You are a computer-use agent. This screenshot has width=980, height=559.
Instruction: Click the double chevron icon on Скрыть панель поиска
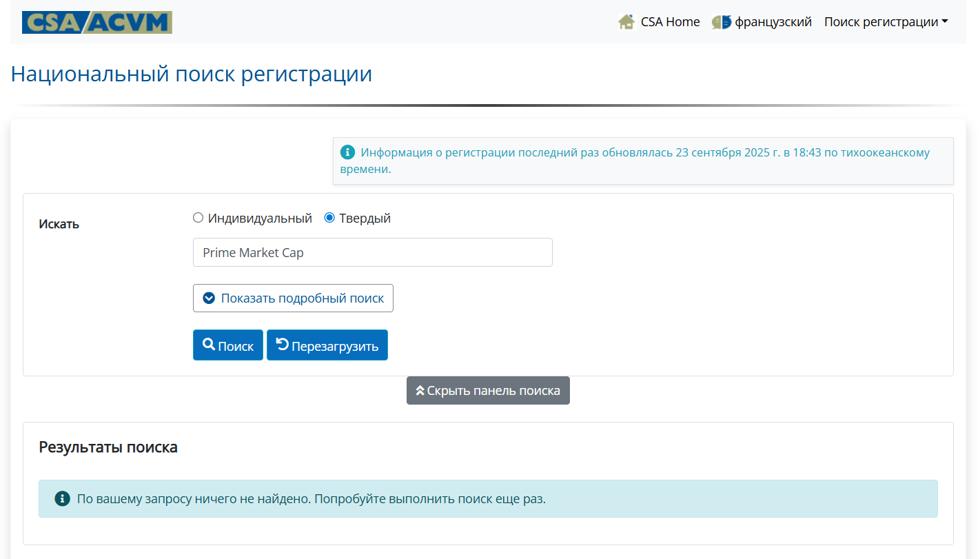tap(420, 391)
